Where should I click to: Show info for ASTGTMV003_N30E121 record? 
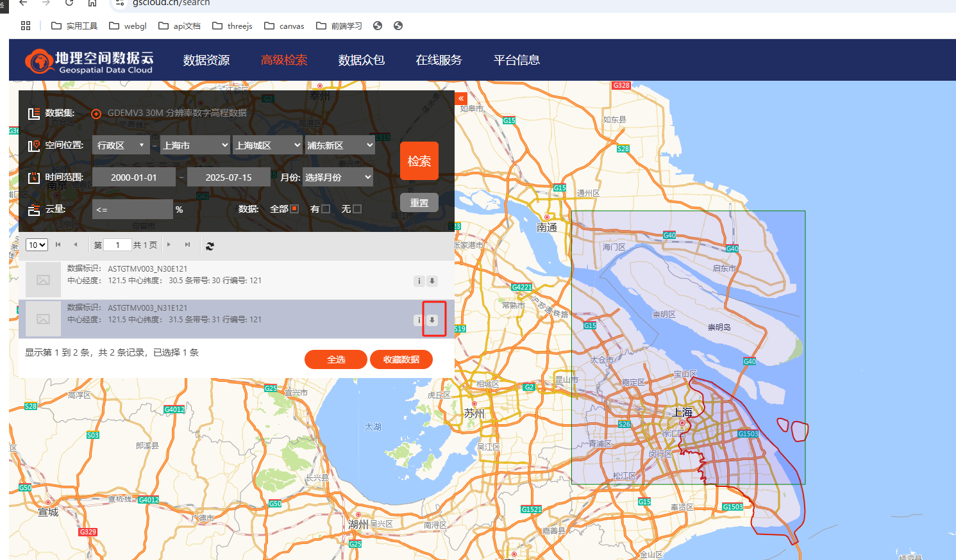click(419, 281)
